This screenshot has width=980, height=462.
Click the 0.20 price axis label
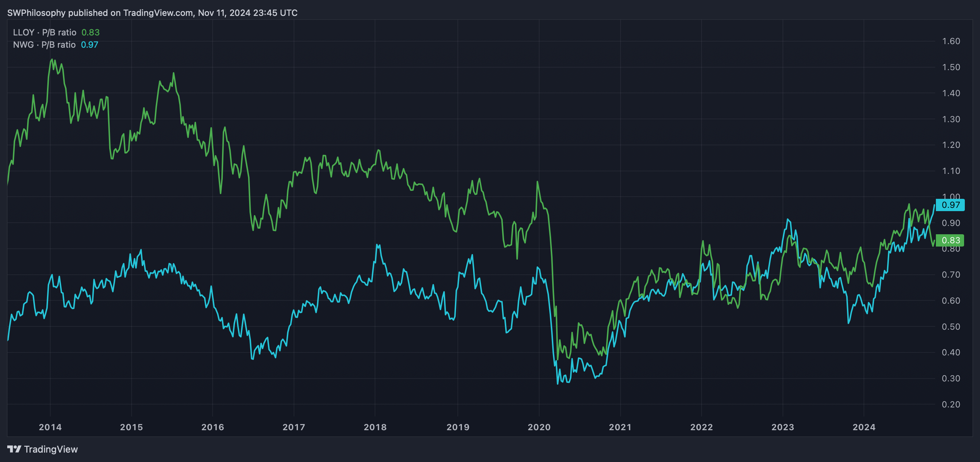tap(951, 405)
